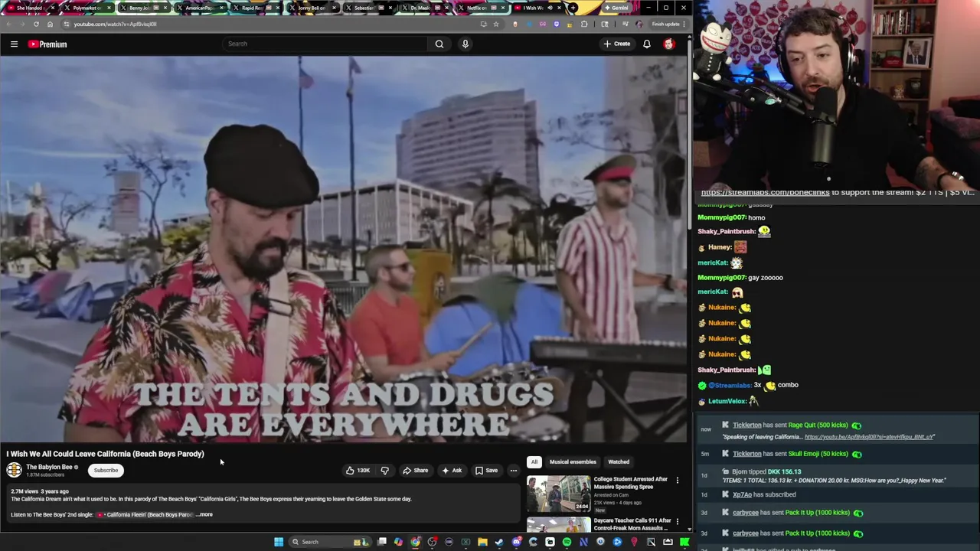Open options for Daycare Teacher video
This screenshot has height=551, width=980.
coord(677,522)
